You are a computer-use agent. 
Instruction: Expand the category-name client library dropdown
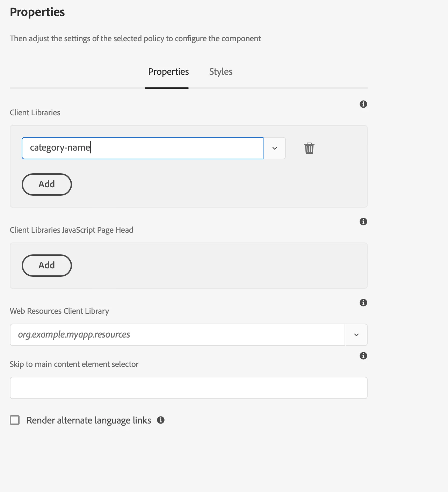tap(275, 148)
